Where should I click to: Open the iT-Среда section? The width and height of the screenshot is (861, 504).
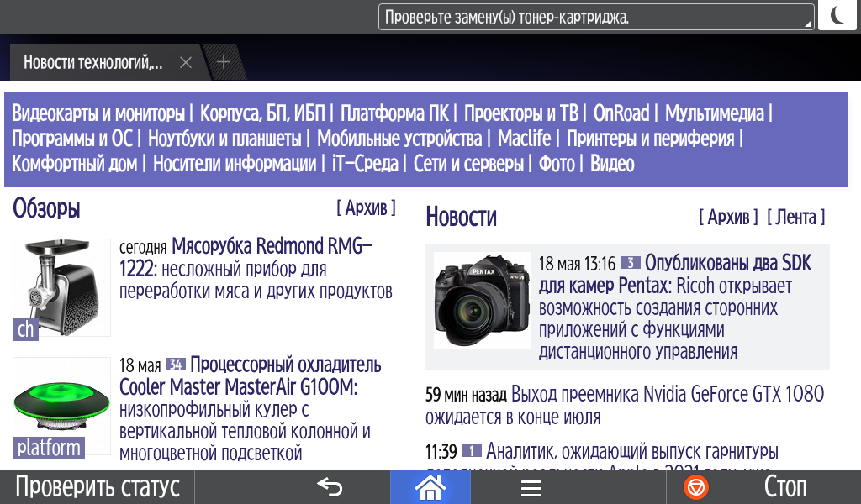365,164
